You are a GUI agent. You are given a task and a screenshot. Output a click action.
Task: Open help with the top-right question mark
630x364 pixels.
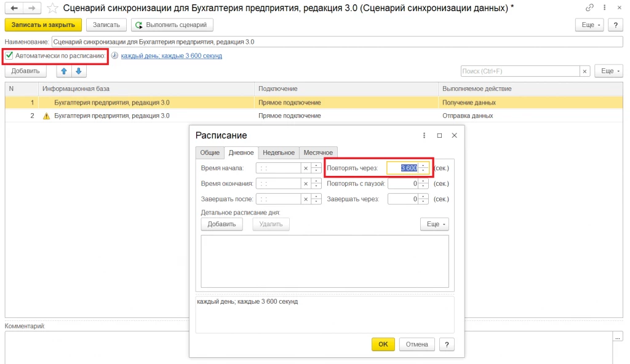coord(615,25)
